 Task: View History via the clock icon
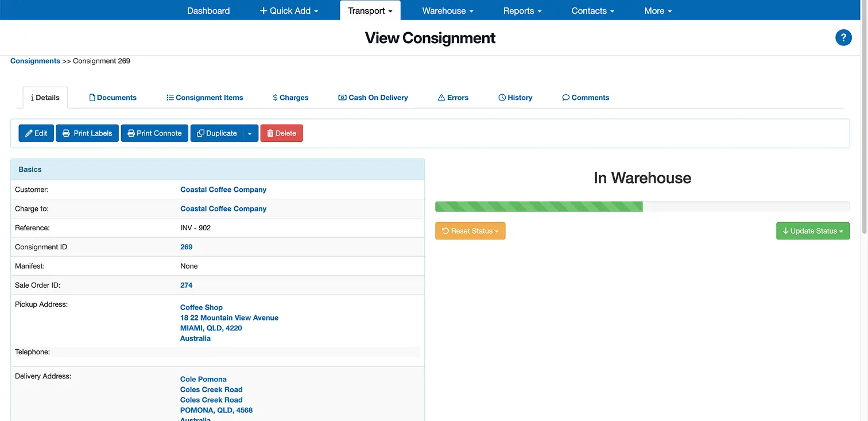[x=502, y=97]
